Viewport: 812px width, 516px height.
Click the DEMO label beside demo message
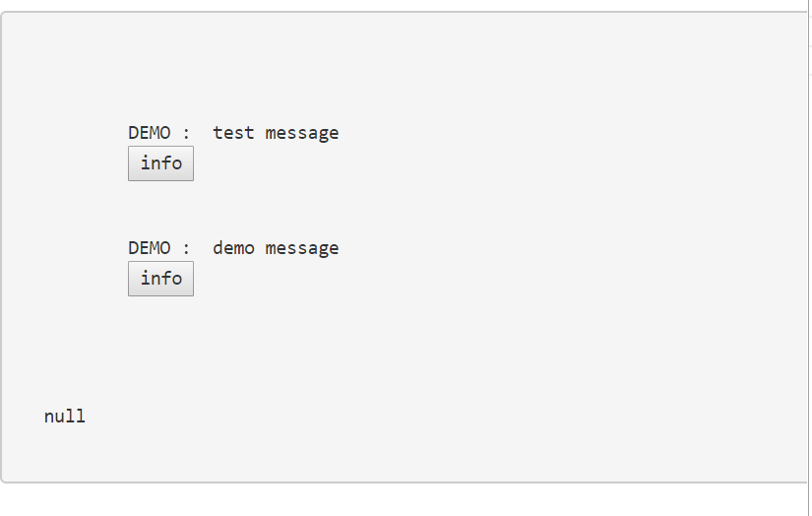[149, 248]
